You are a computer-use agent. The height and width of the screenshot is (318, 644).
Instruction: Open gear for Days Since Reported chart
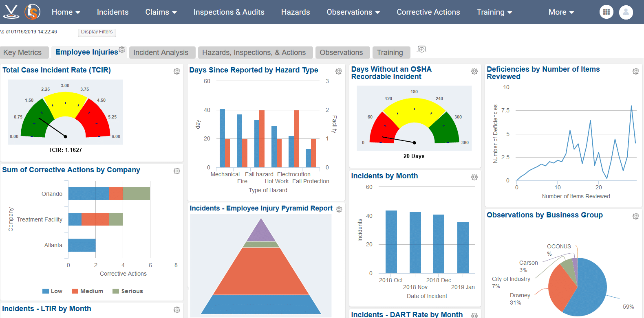point(339,71)
